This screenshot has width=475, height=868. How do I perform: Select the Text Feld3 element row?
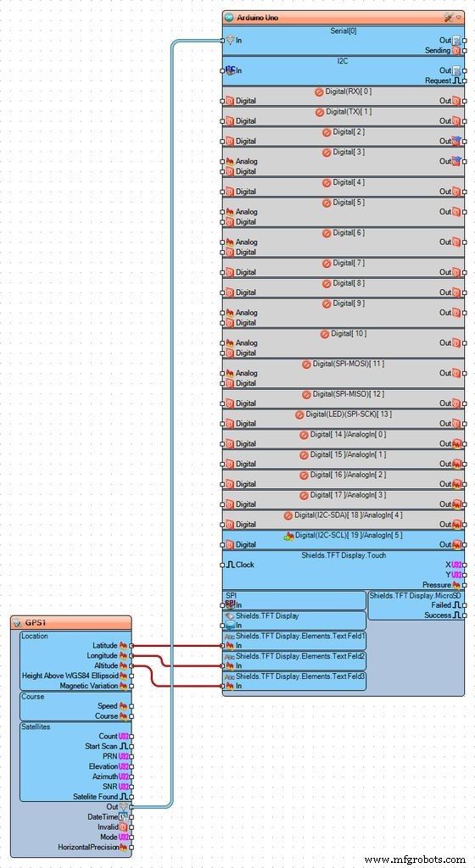point(294,681)
